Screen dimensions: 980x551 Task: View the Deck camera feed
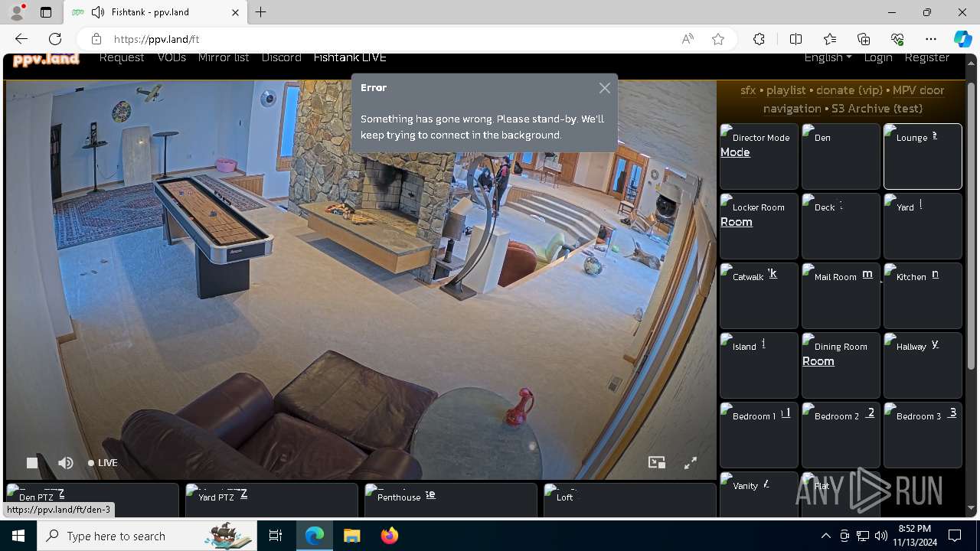841,226
